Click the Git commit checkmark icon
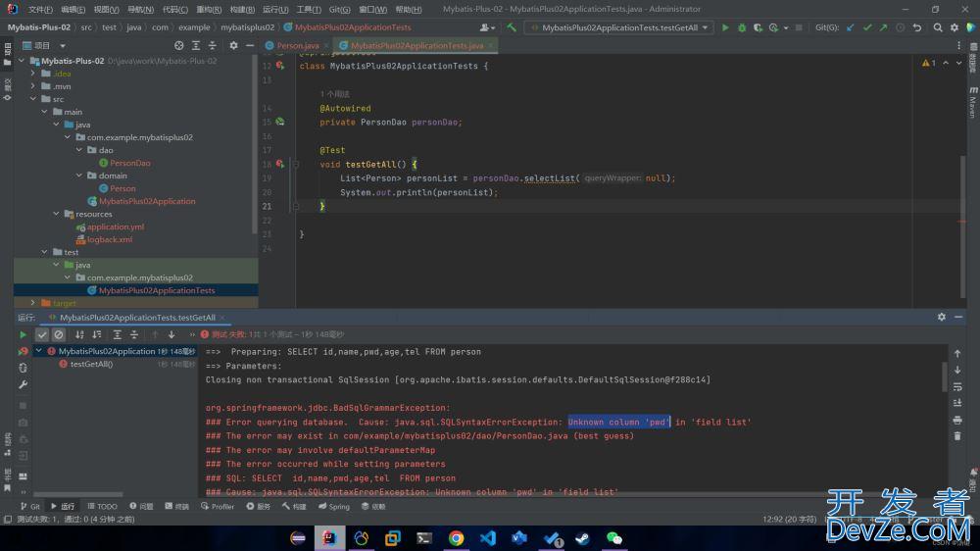 click(x=867, y=27)
